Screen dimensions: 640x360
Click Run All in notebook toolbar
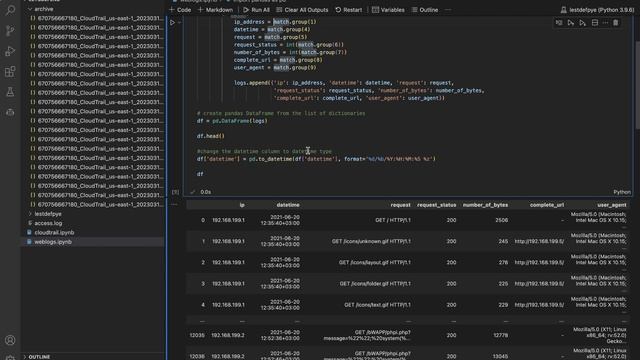(256, 10)
